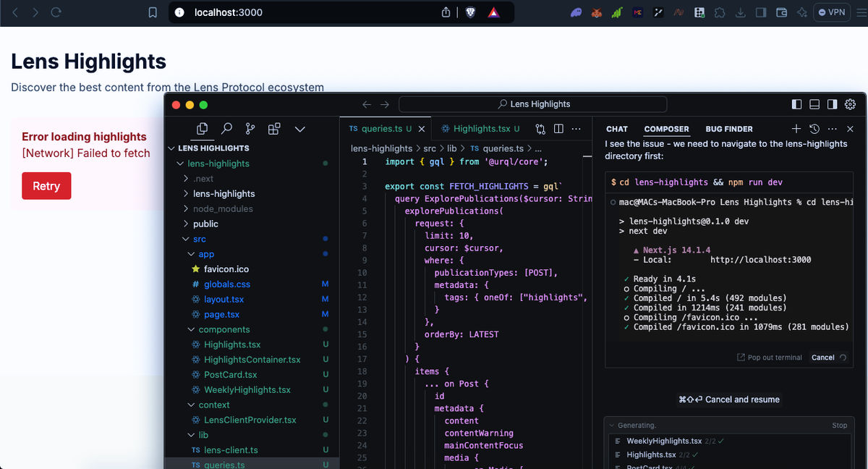The image size is (868, 469).
Task: Close the composer panel
Action: pyautogui.click(x=850, y=129)
